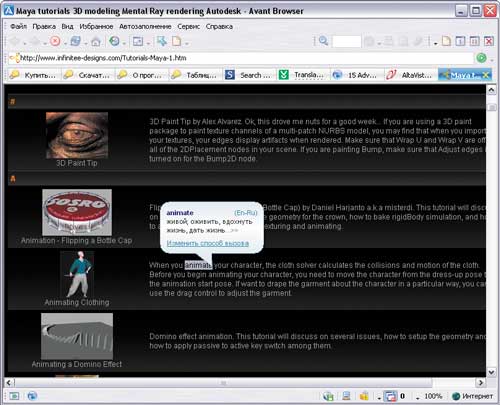Screen dimensions: 500x405
Task: Open the Сервис menu
Action: tap(188, 26)
